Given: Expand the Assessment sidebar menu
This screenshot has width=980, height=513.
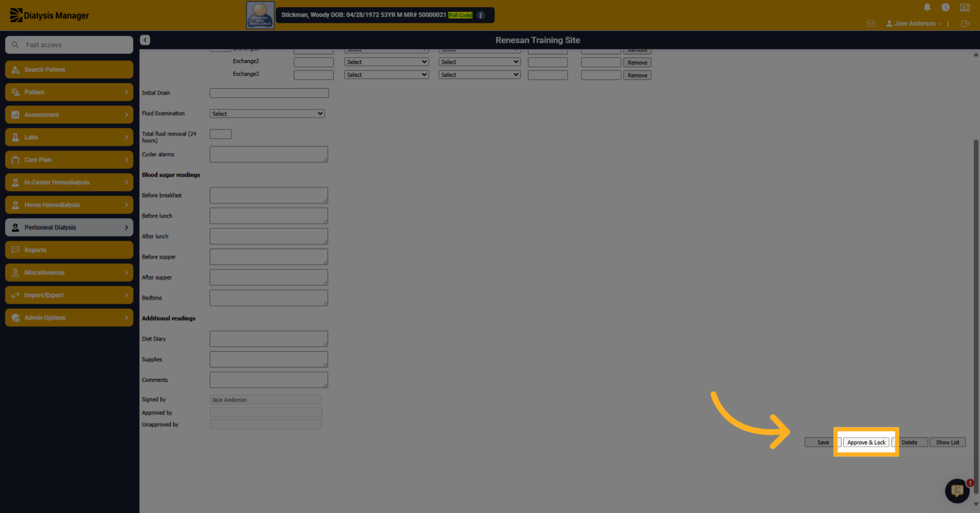Looking at the screenshot, I should click(69, 115).
